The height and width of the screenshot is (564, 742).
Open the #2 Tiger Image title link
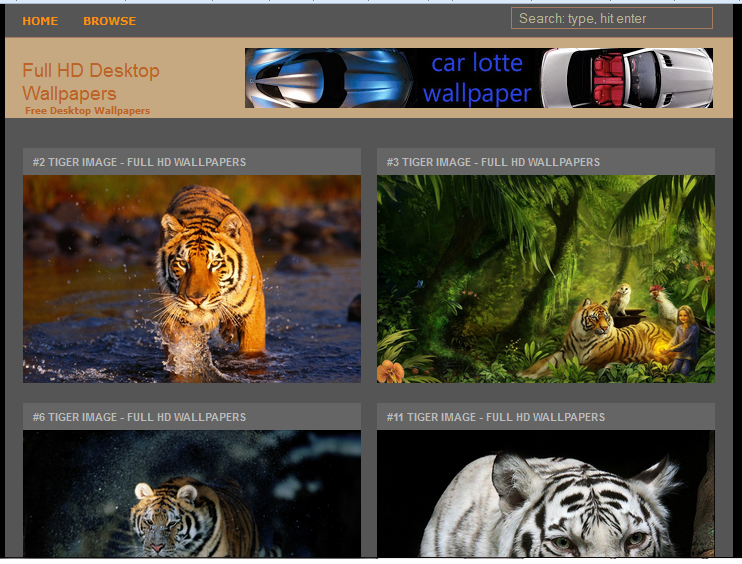pyautogui.click(x=139, y=162)
